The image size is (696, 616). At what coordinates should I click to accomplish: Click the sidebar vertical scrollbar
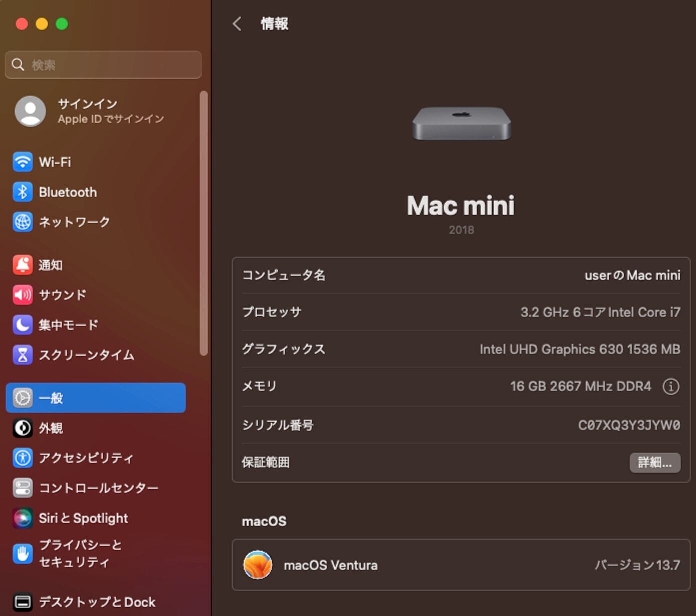point(203,223)
